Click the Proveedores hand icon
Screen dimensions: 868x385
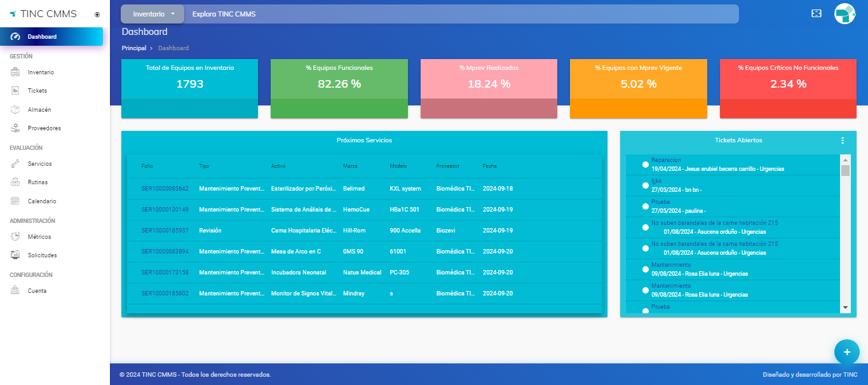click(x=16, y=128)
